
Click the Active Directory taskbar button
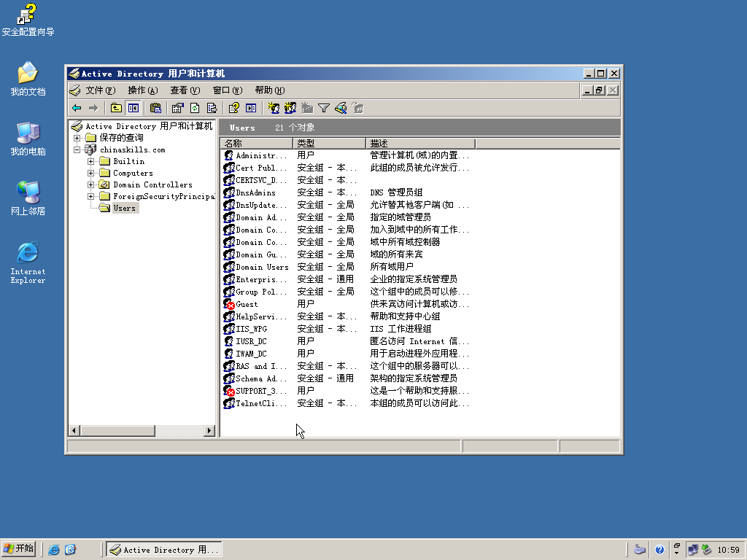point(164,550)
